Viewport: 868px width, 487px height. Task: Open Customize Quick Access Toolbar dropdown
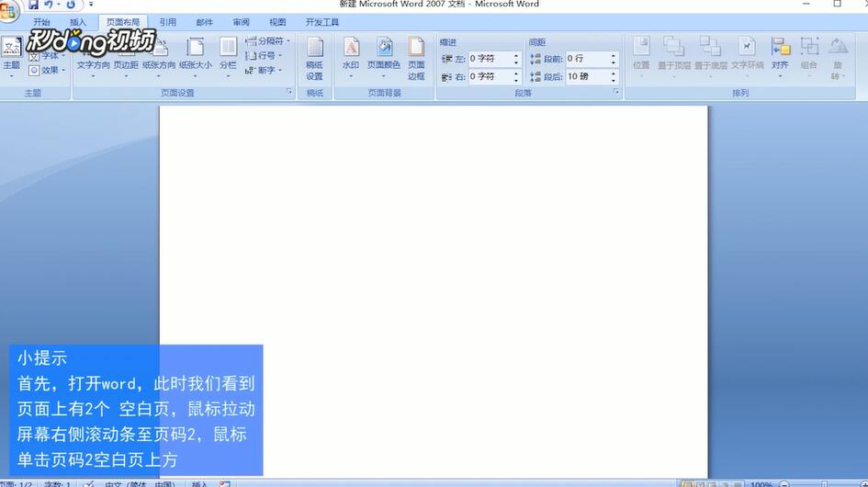pos(91,5)
